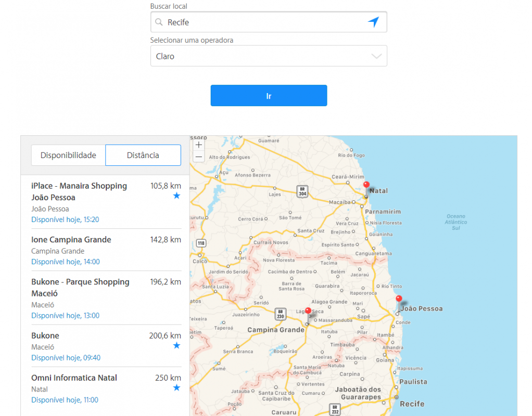Click Disponível hoje, 09:40 link
This screenshot has width=532, height=416.
pos(66,357)
